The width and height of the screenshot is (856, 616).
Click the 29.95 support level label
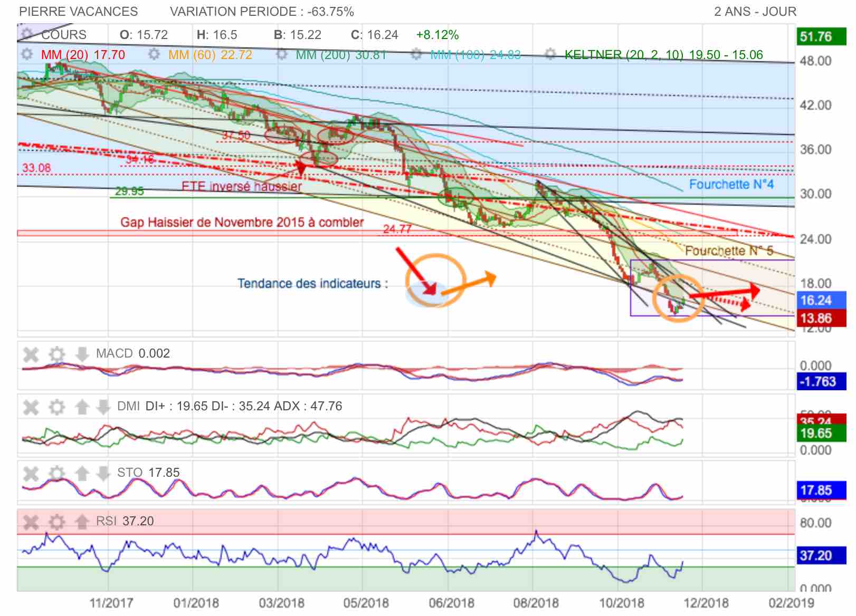[129, 191]
